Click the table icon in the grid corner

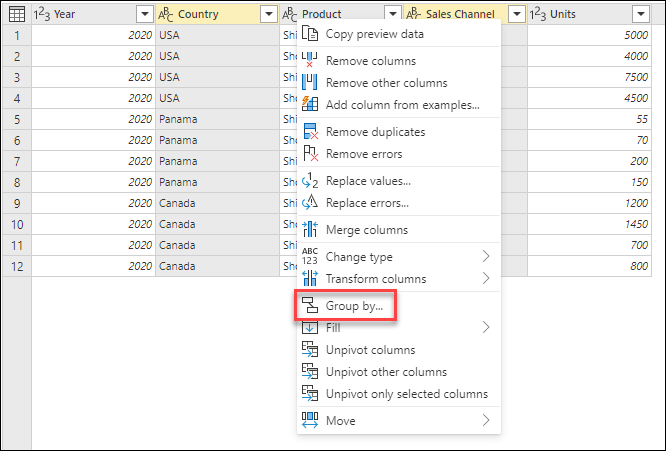(x=17, y=14)
